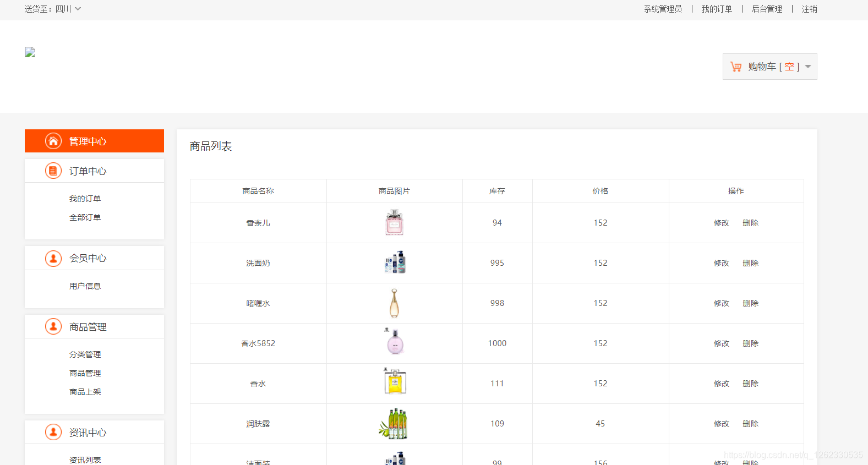Click the home icon beside 管理中心
Viewport: 868px width, 465px height.
point(53,141)
